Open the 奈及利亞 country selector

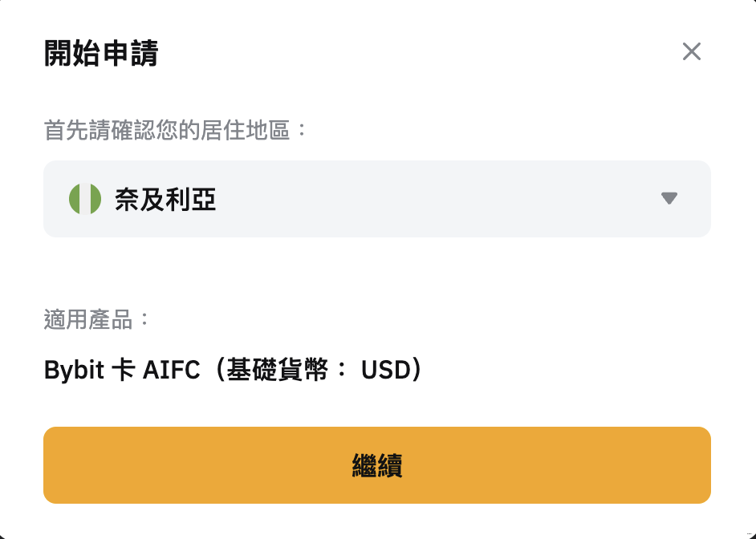[376, 199]
